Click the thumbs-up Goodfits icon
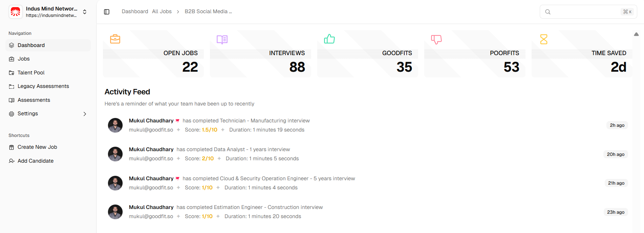 tap(329, 39)
